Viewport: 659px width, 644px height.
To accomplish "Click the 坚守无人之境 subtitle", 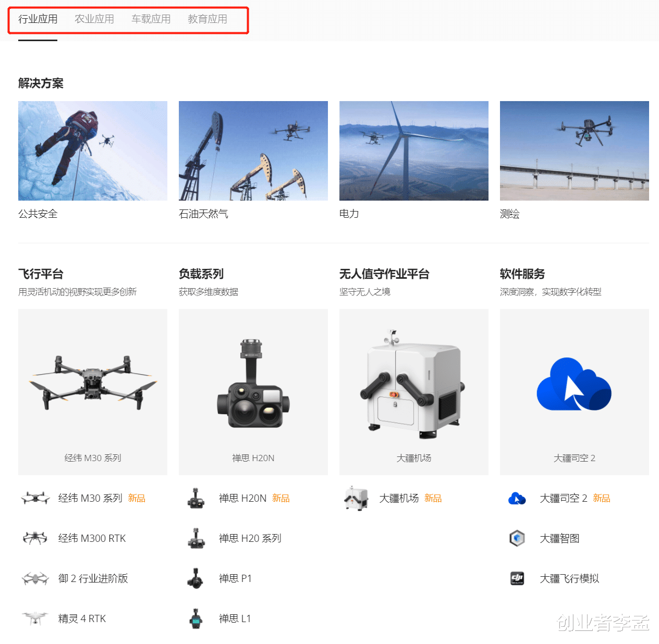I will [x=365, y=292].
